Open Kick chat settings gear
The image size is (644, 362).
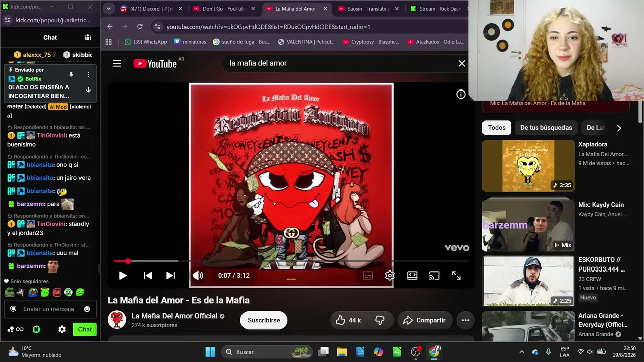click(62, 329)
